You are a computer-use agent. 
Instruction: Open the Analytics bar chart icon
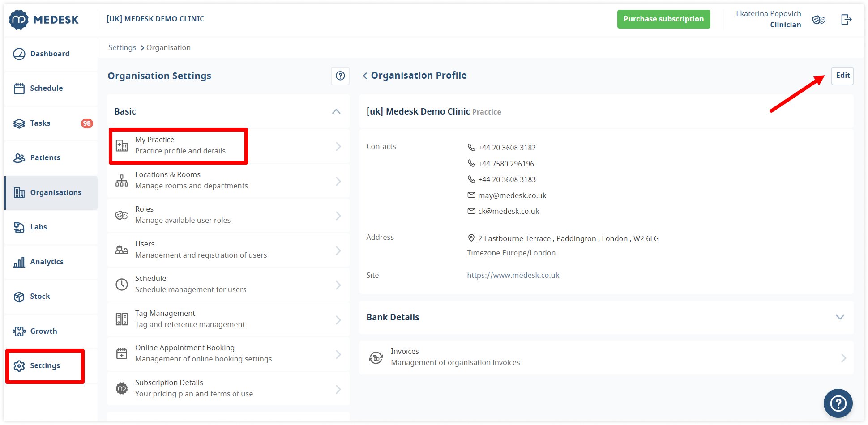(19, 262)
